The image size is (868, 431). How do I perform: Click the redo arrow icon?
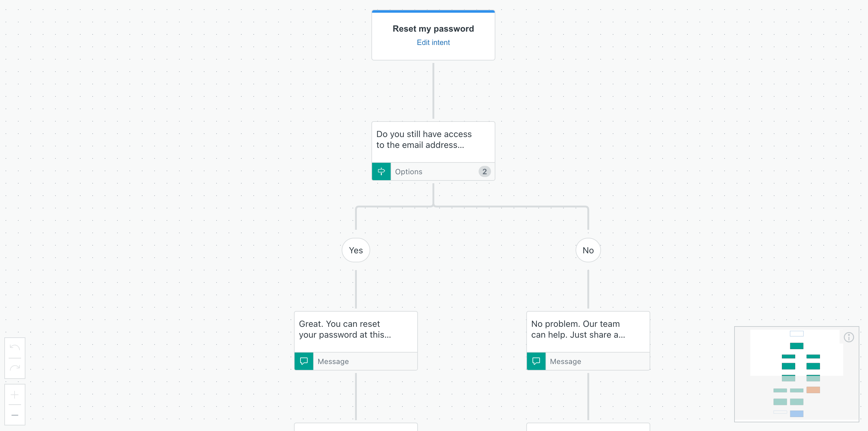(x=15, y=368)
